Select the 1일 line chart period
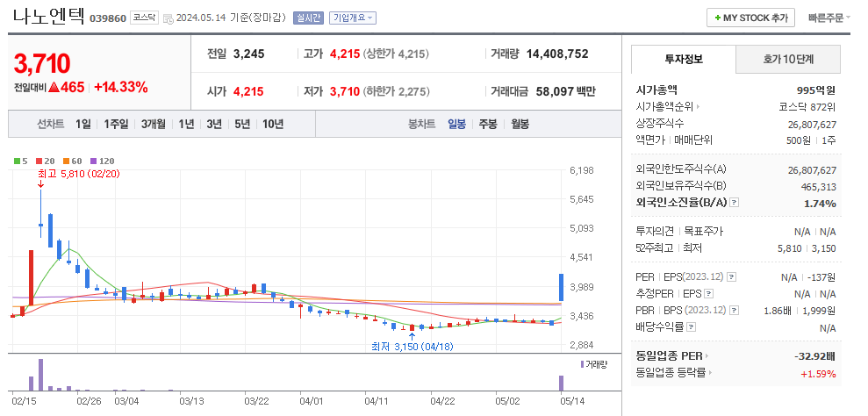Screen dimensions: 868x416 pos(83,124)
